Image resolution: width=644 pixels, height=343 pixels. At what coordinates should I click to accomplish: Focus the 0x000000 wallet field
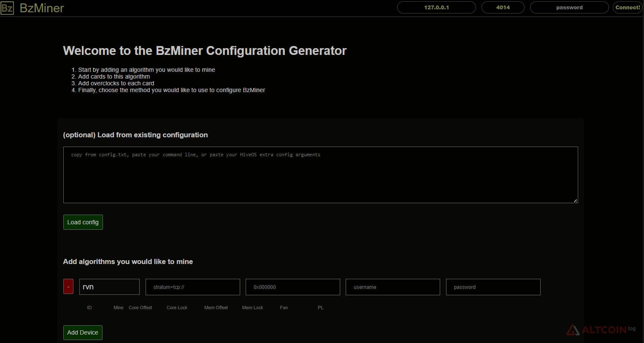pos(293,287)
